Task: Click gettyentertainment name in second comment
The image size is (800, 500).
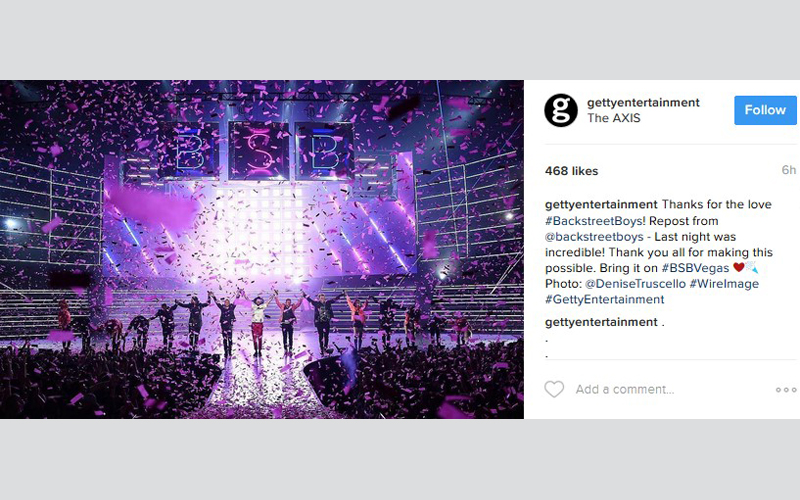Action: pyautogui.click(x=601, y=322)
